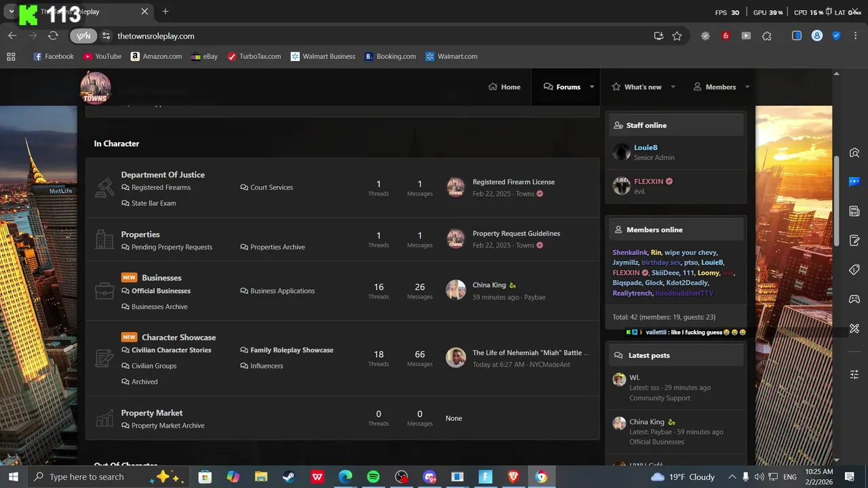The width and height of the screenshot is (868, 488).
Task: Toggle the browser side panel icon
Action: pyautogui.click(x=797, y=36)
